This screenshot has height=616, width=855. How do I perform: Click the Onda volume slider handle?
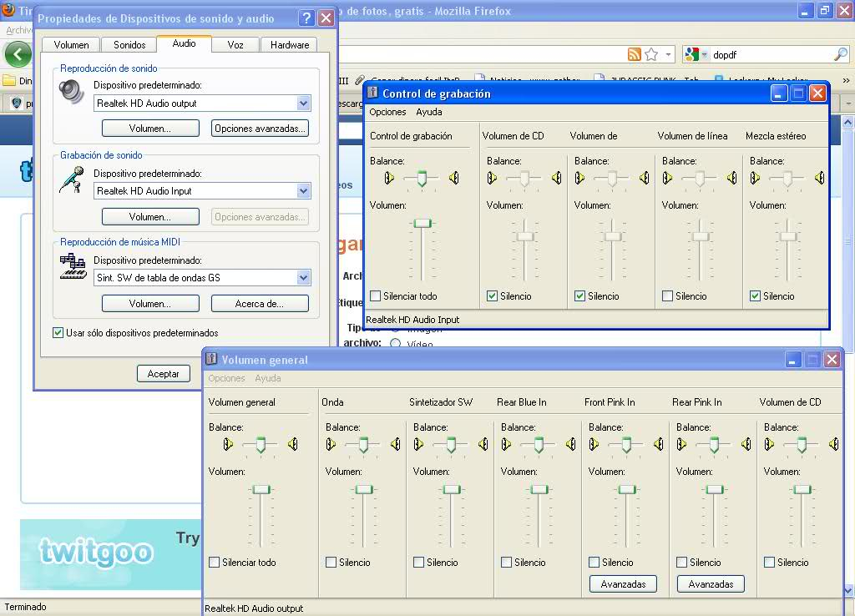click(364, 489)
